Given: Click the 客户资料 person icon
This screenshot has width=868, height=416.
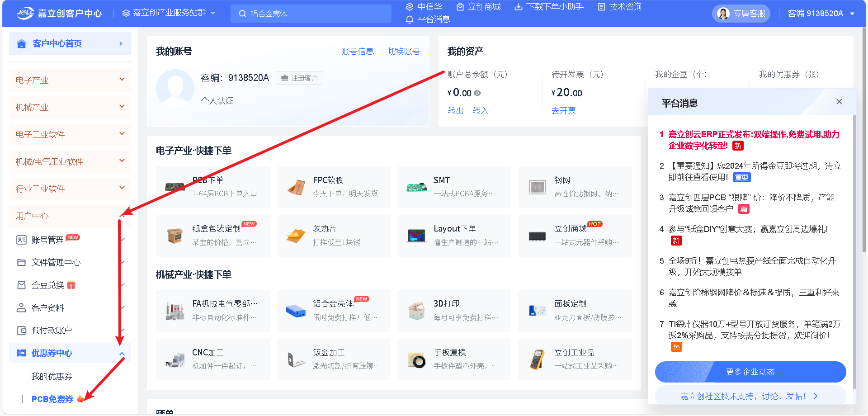Looking at the screenshot, I should pos(21,307).
